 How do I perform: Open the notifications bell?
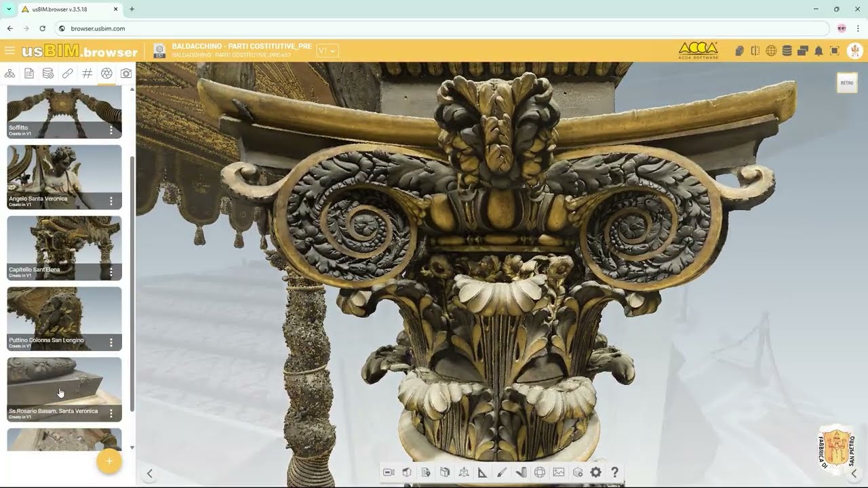[x=818, y=51]
